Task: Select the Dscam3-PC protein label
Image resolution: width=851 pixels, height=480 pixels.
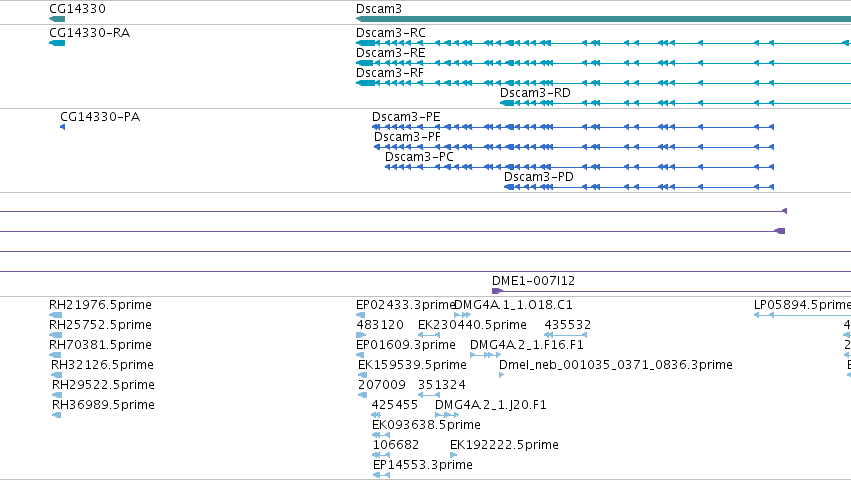Action: pyautogui.click(x=420, y=157)
